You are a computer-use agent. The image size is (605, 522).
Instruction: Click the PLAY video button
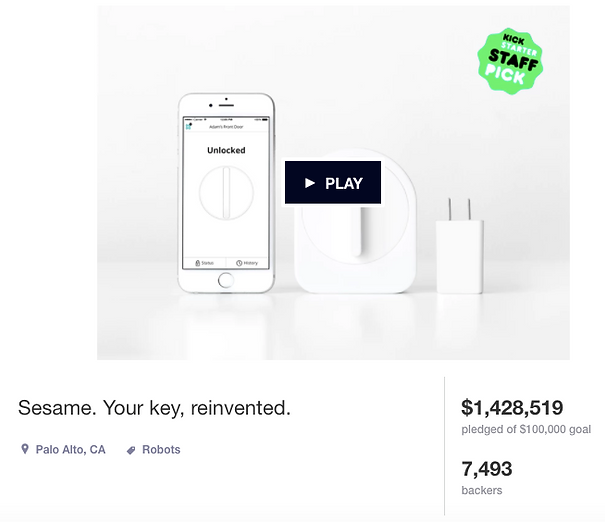coord(333,182)
